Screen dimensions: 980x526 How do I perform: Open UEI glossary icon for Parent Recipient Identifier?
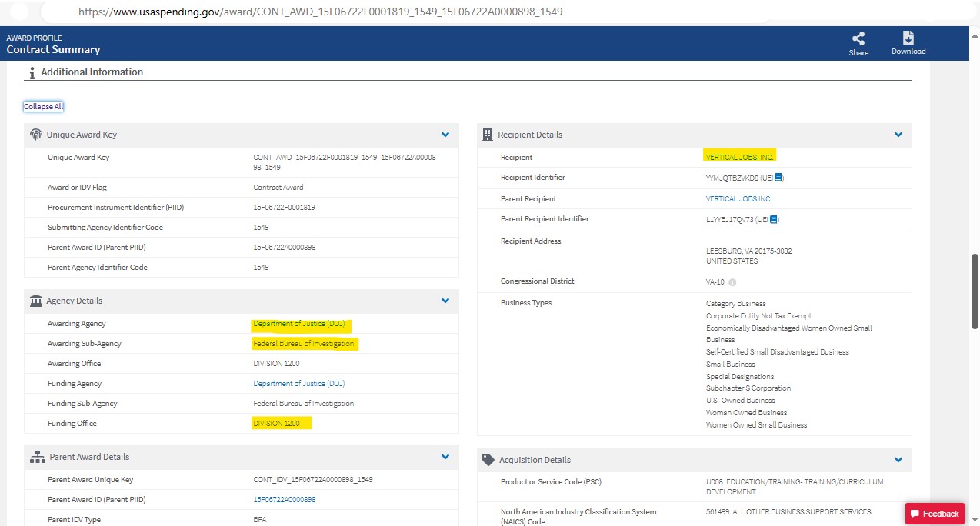pos(774,219)
